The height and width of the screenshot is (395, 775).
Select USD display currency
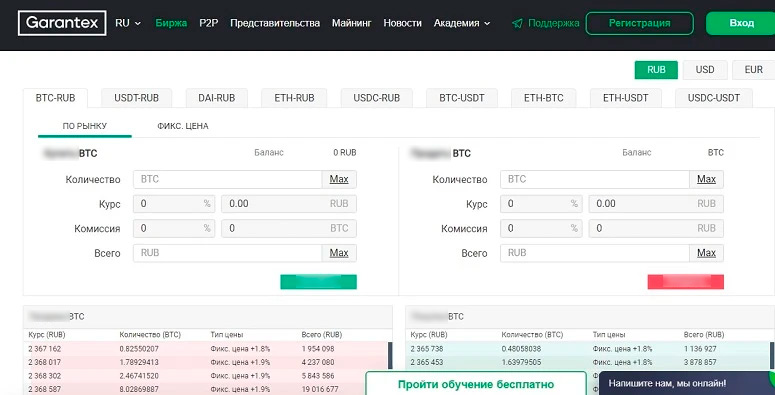click(x=705, y=70)
